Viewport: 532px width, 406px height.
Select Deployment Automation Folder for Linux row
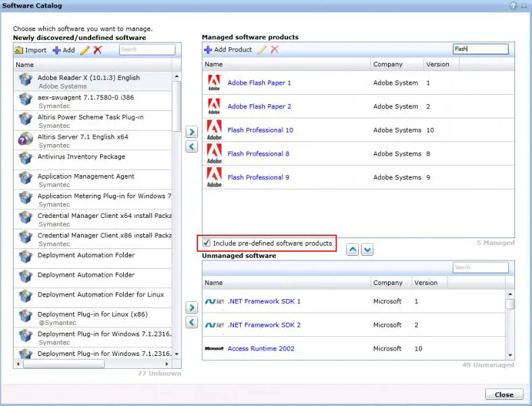click(x=93, y=298)
